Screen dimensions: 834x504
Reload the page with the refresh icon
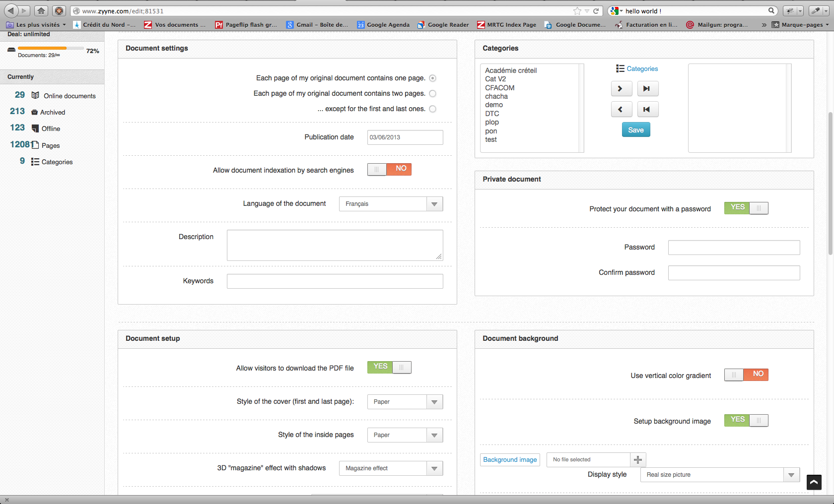coord(596,11)
